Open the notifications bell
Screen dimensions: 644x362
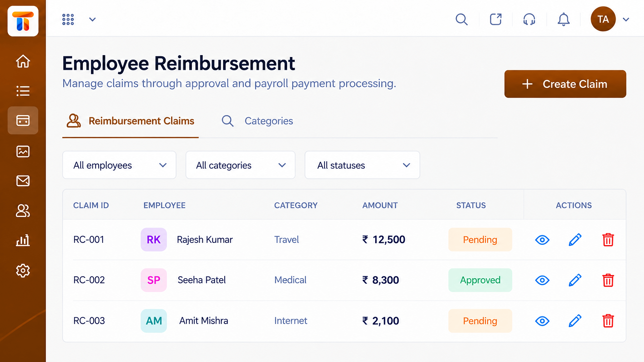pyautogui.click(x=563, y=19)
